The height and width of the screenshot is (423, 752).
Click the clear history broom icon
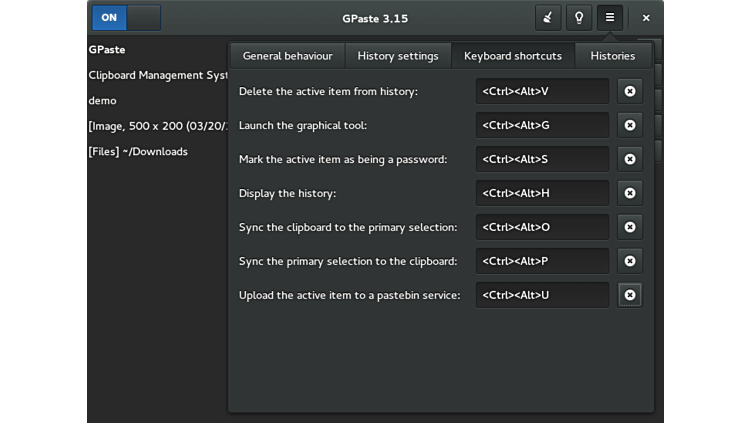[x=547, y=18]
